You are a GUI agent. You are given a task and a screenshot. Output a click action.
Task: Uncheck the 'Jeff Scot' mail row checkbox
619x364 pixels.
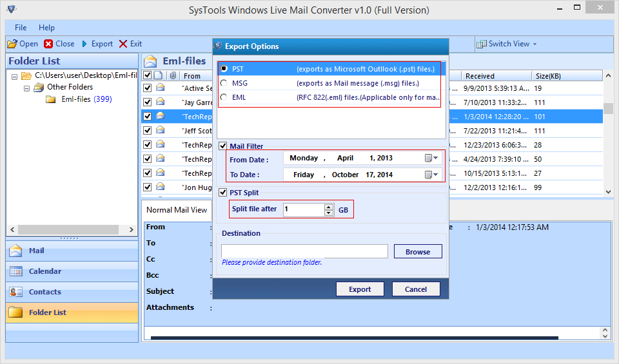[x=147, y=131]
